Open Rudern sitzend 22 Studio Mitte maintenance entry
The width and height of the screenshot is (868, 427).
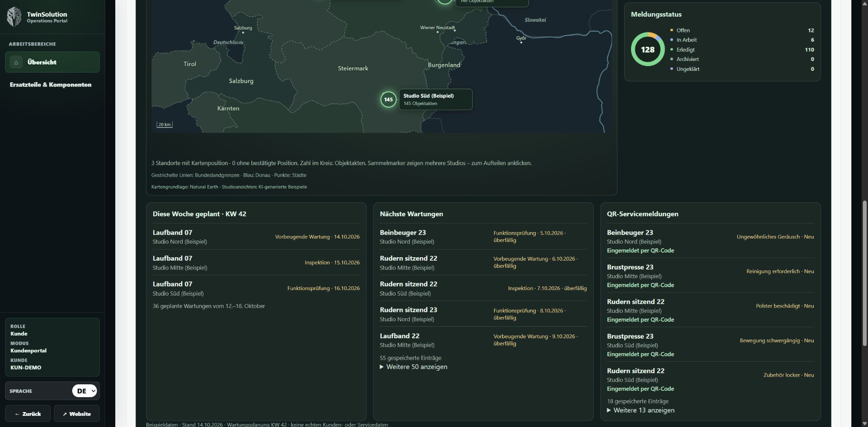point(483,263)
